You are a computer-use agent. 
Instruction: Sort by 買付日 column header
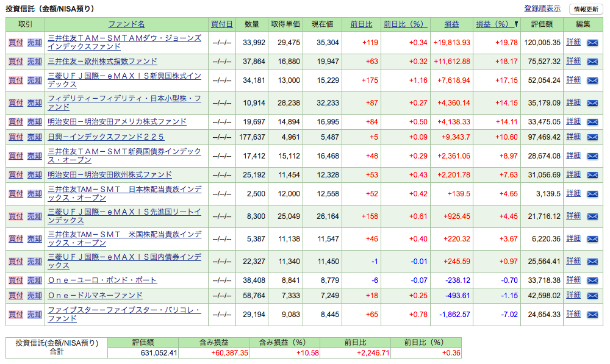click(x=222, y=24)
